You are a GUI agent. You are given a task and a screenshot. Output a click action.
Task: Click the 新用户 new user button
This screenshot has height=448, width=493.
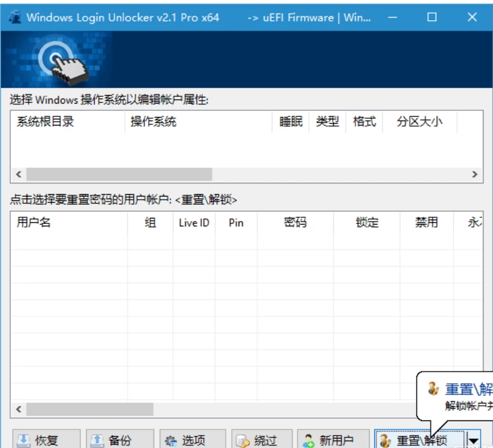[x=333, y=440]
